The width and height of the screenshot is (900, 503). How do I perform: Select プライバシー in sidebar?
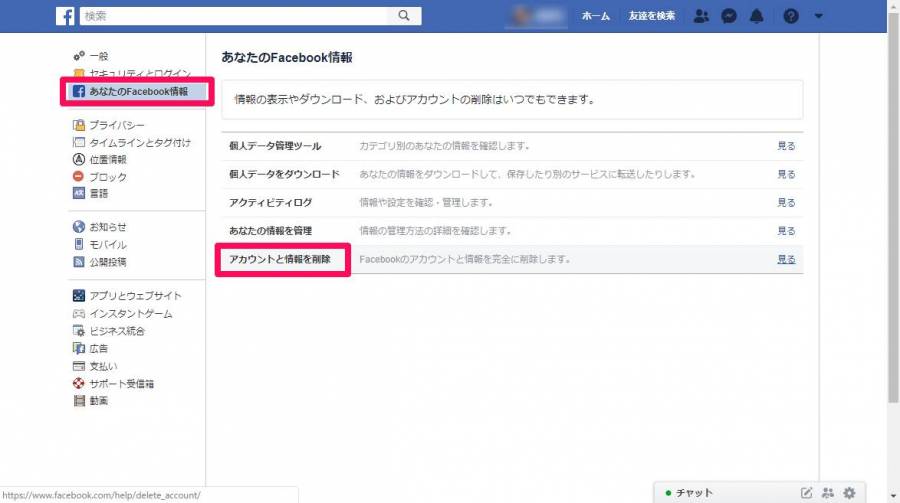tap(117, 125)
